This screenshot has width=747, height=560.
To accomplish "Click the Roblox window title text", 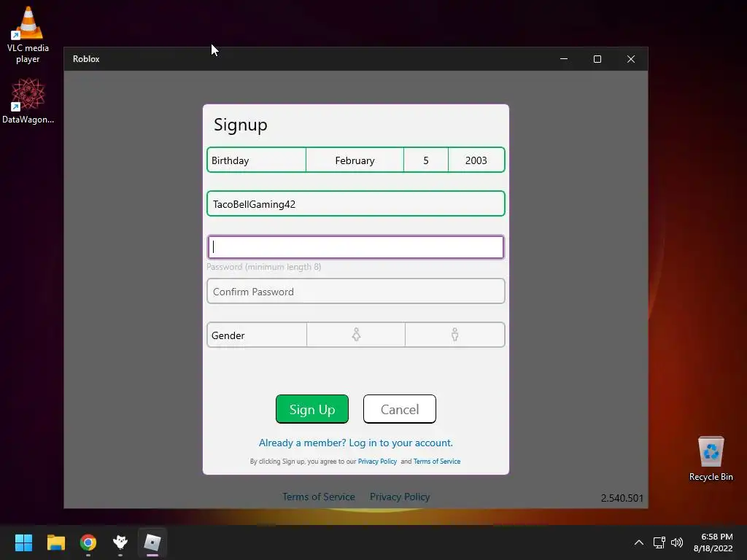I will coord(86,59).
